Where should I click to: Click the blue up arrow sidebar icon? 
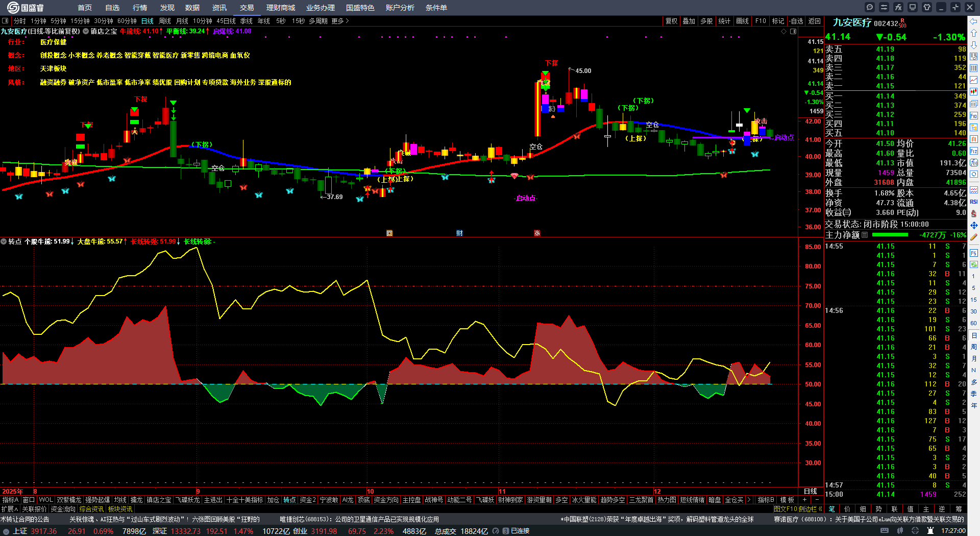tap(974, 33)
